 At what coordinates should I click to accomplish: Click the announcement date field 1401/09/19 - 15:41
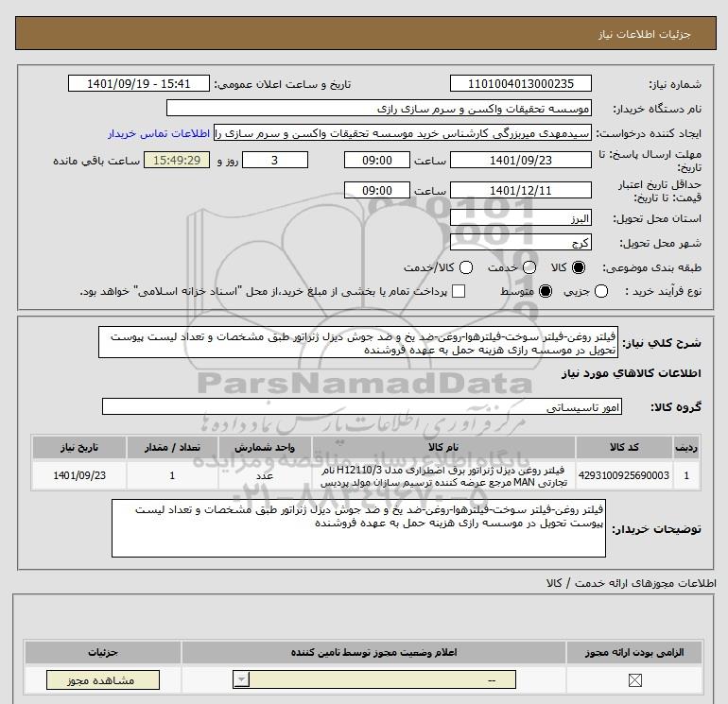tap(138, 83)
